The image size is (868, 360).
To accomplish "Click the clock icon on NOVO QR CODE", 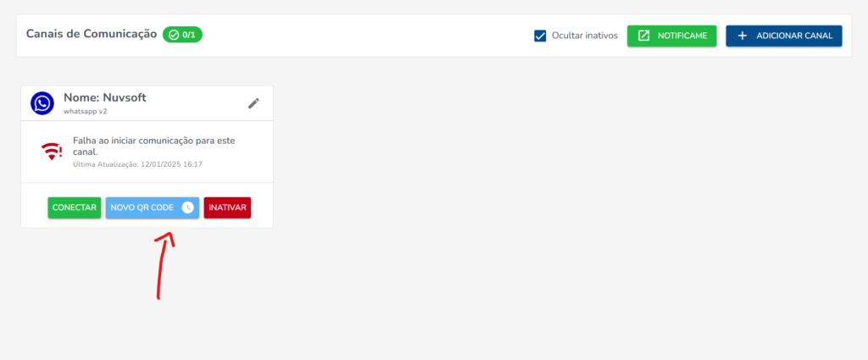I will (x=188, y=208).
